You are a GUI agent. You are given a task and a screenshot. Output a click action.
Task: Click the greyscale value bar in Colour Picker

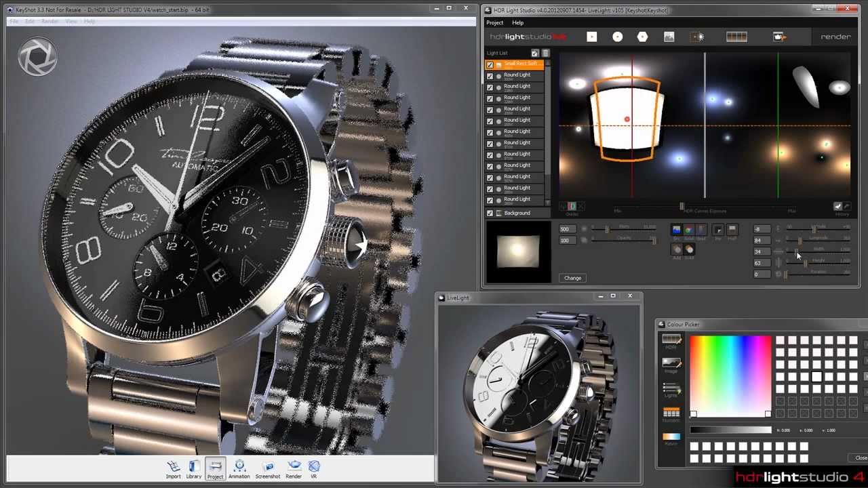[730, 430]
